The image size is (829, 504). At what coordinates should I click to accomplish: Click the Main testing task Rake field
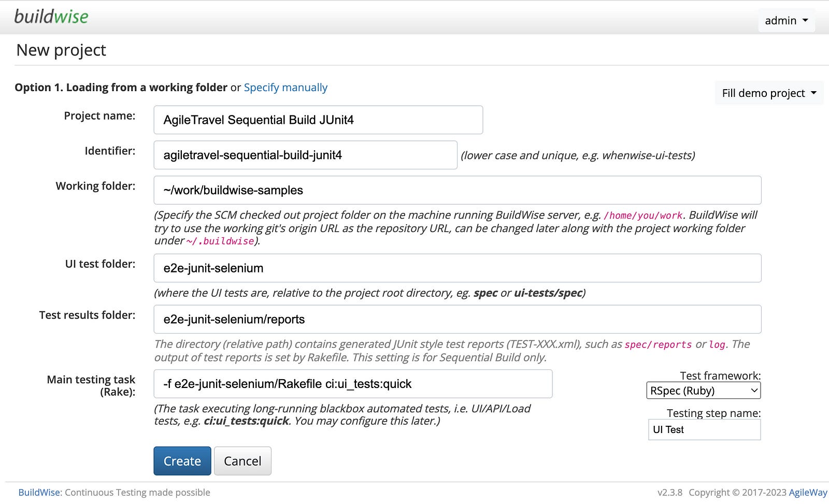point(353,384)
